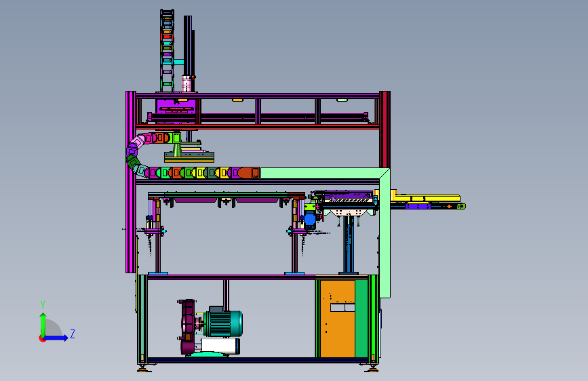The height and width of the screenshot is (381, 588).
Task: Click the blue Z-axis arrow of the triad
Action: (56, 338)
